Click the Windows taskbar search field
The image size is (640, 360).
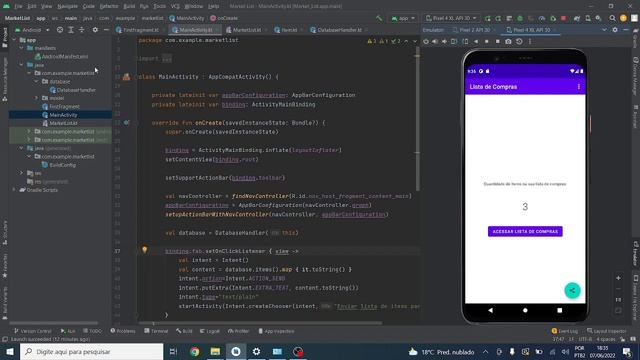[91, 351]
